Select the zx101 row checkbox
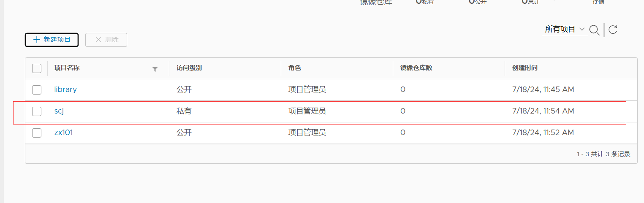This screenshot has width=644, height=203. pyautogui.click(x=37, y=133)
